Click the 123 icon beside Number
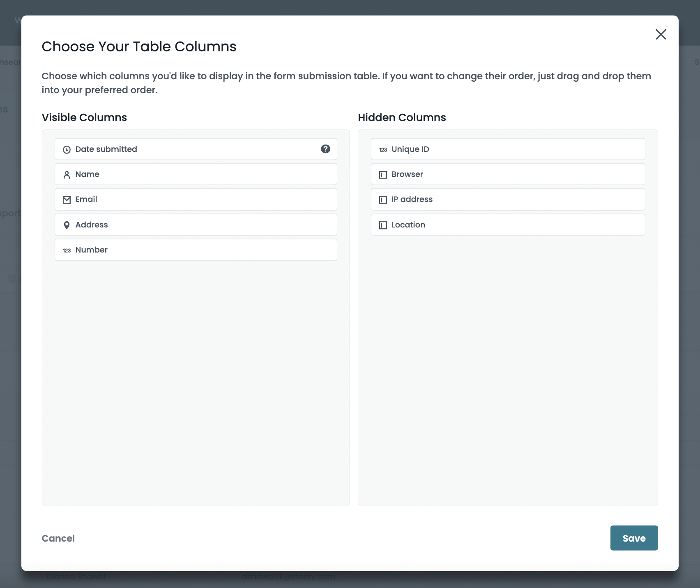The image size is (700, 588). [67, 250]
